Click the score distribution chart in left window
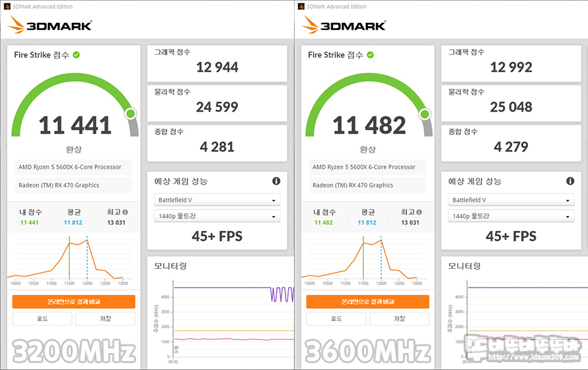Screen dimensions: 588x370 point(71,260)
